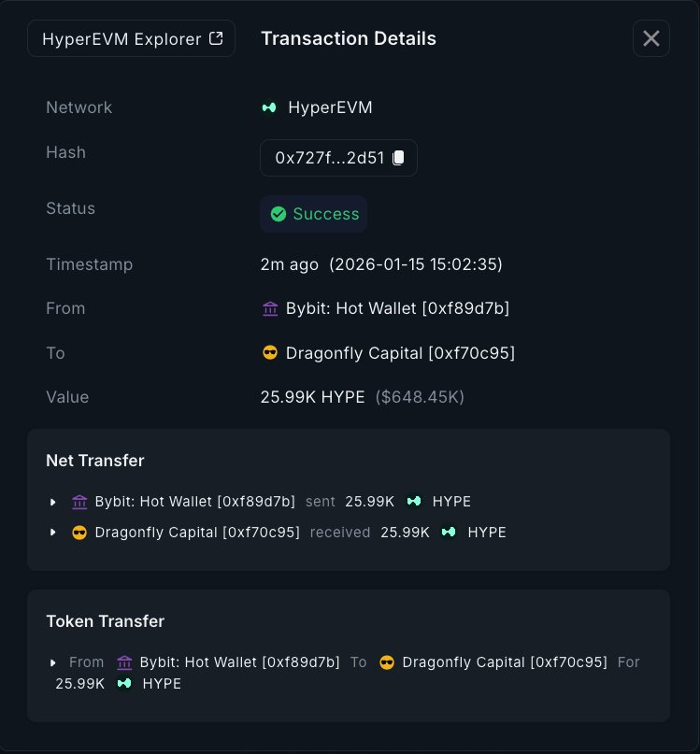Click the 2m ago timestamp text
The width and height of the screenshot is (700, 754).
point(290,264)
